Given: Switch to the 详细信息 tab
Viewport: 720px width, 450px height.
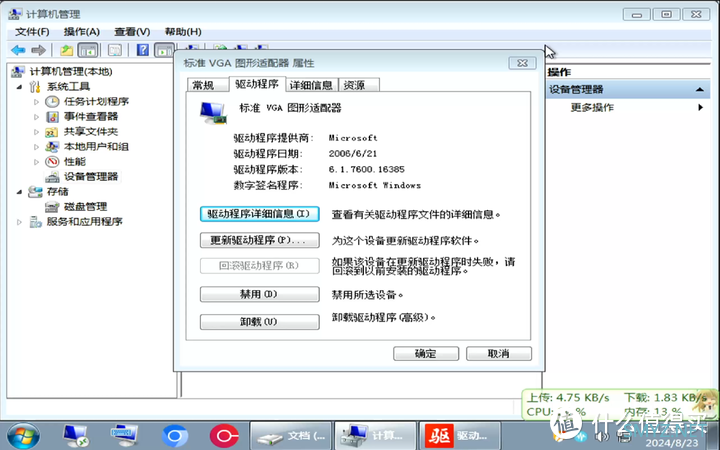Looking at the screenshot, I should coord(312,85).
